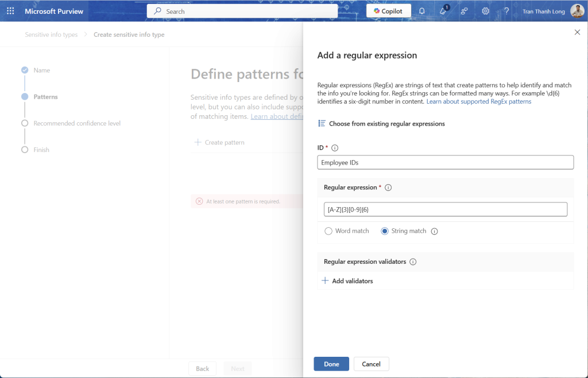588x378 pixels.
Task: Click the Regular expression text field
Action: [445, 209]
